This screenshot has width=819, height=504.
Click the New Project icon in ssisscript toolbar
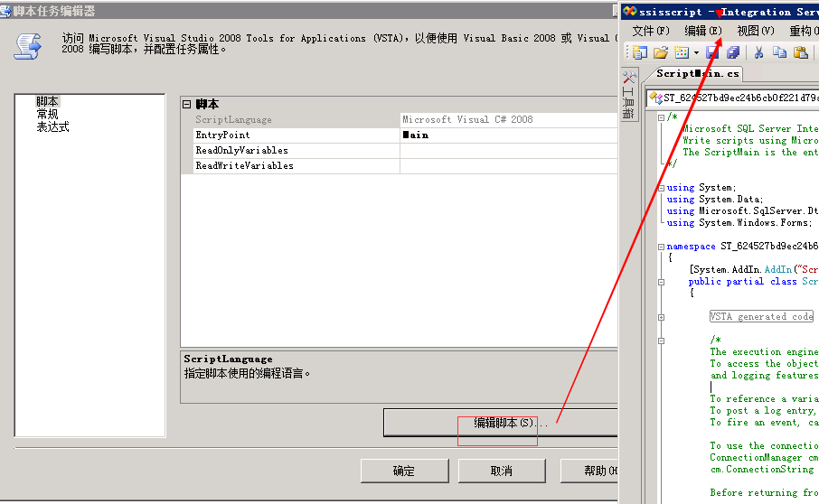640,52
